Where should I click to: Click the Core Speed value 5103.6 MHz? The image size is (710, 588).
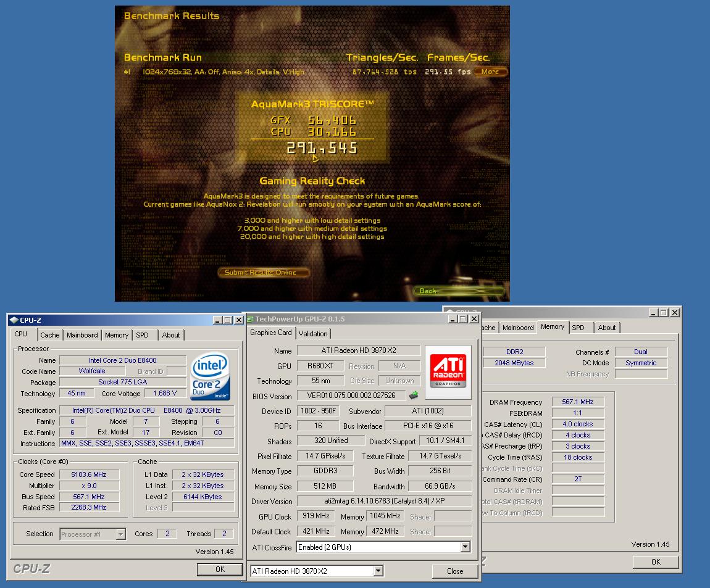[x=89, y=474]
